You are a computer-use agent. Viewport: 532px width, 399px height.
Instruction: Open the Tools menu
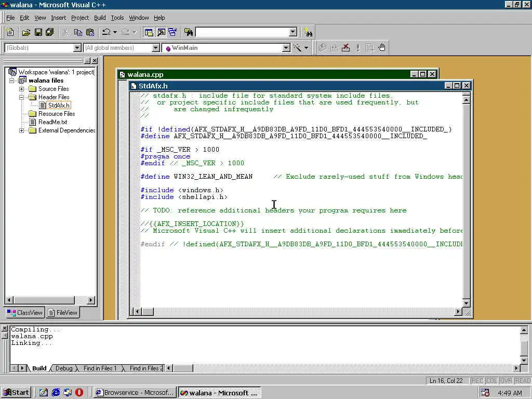117,18
